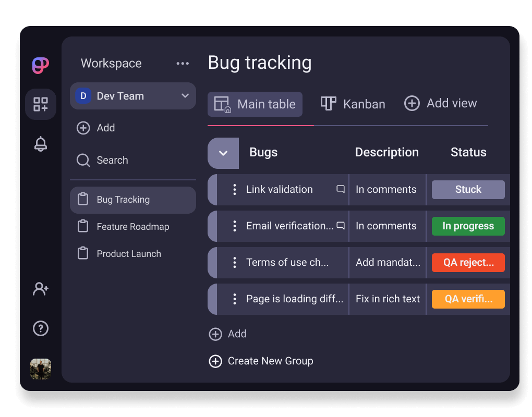Click the Search magnifier in the sidebar
Image resolution: width=532 pixels, height=417 pixels.
point(83,160)
